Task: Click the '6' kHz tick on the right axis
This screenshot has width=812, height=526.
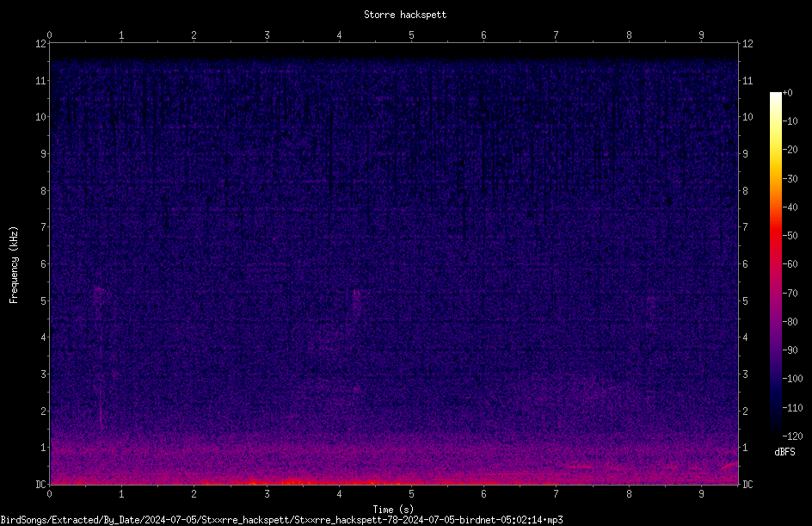Action: tap(745, 264)
